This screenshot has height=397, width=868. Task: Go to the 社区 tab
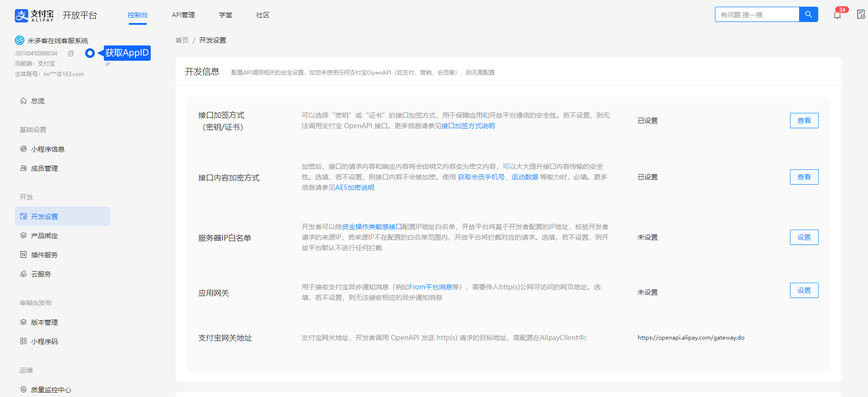(263, 15)
